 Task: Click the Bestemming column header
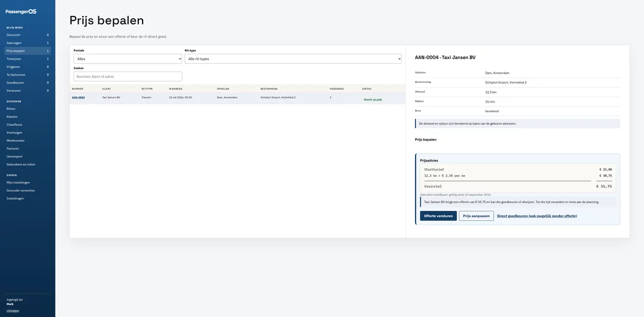[x=269, y=89]
